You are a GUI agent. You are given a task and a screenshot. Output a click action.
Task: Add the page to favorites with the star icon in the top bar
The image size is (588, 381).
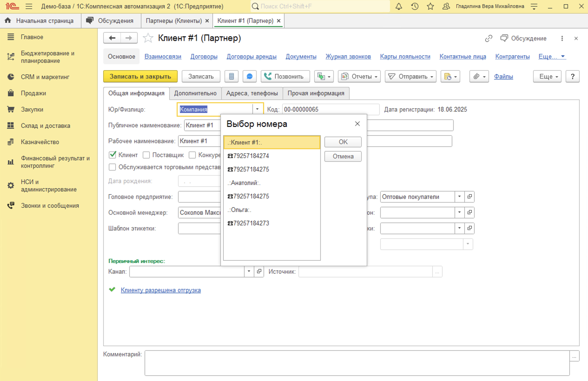[x=430, y=7]
